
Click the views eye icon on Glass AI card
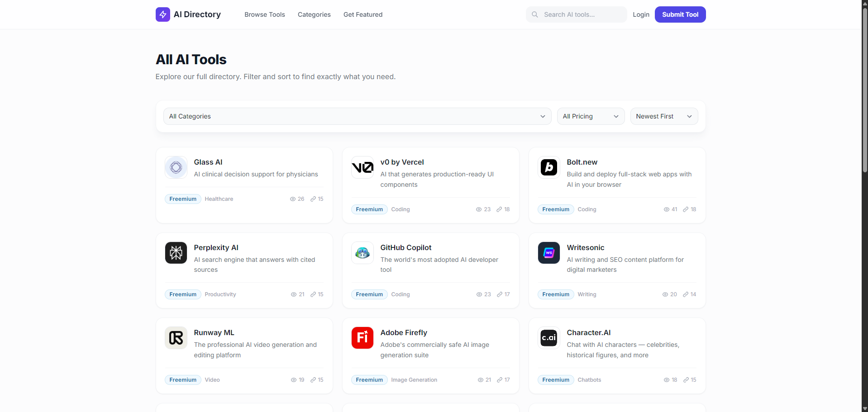293,199
